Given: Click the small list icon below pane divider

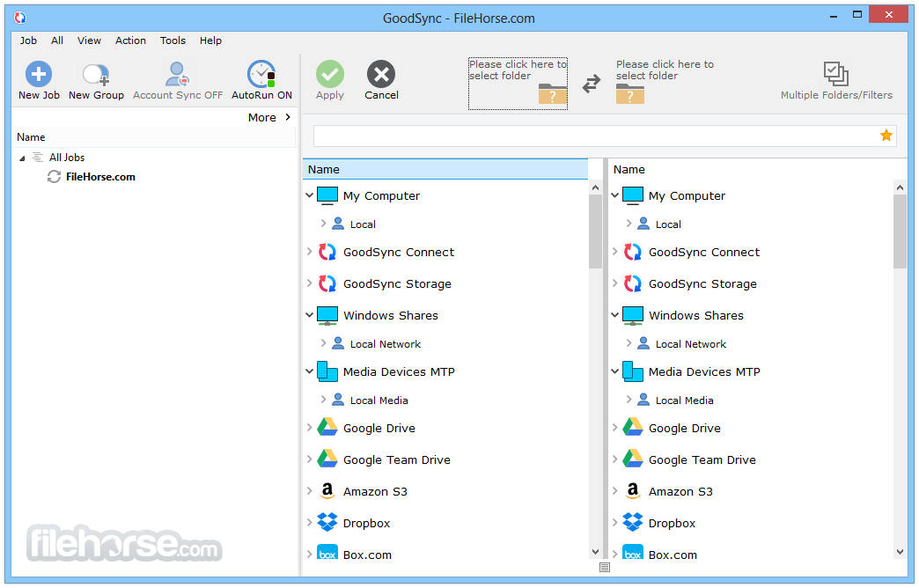Looking at the screenshot, I should tap(605, 567).
